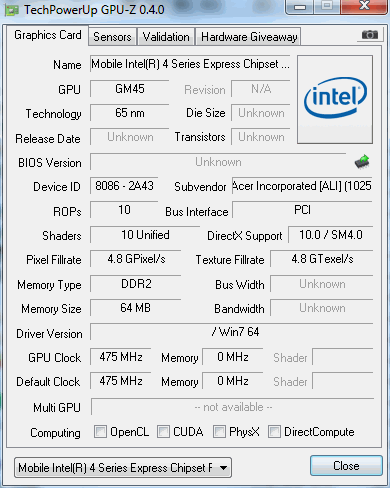
Task: Click the Device ID field 8086 - 2A43
Action: tap(124, 186)
